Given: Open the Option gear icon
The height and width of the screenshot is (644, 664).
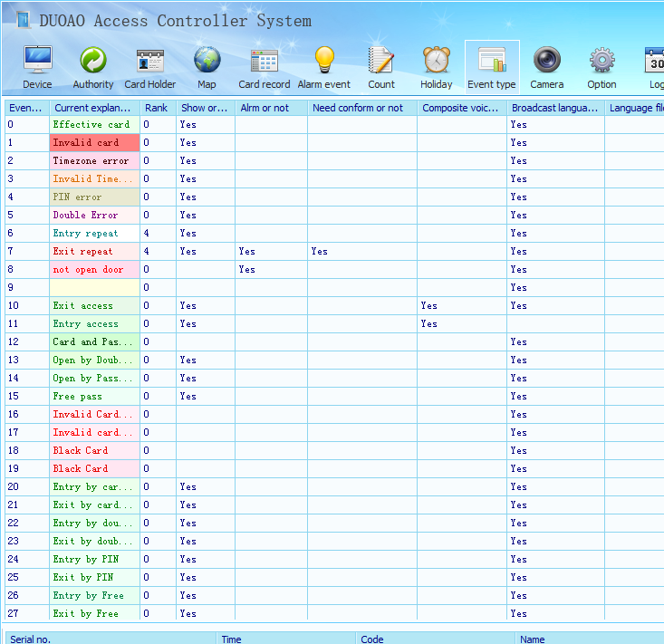Looking at the screenshot, I should pos(601,68).
